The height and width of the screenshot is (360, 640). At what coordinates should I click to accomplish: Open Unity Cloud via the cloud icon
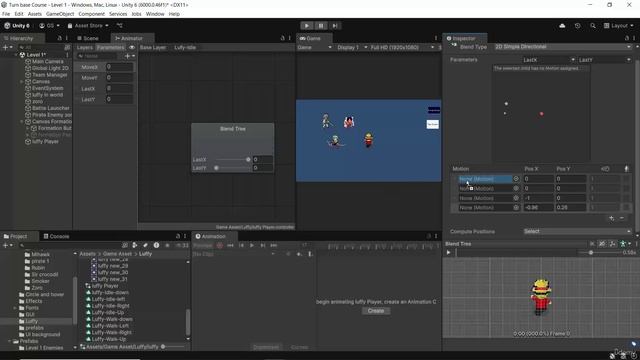(562, 26)
